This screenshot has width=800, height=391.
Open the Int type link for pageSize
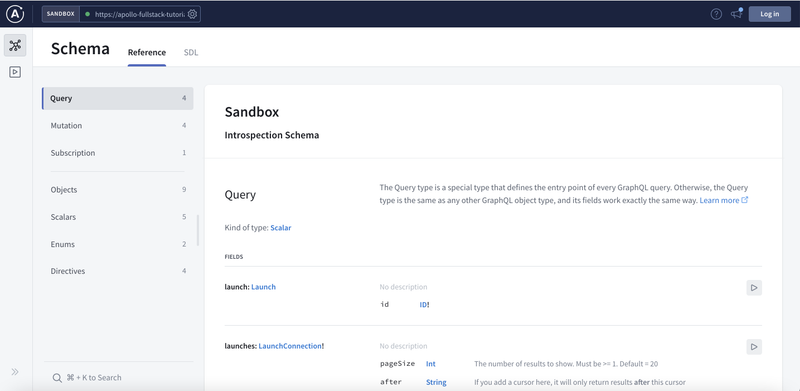[431, 364]
